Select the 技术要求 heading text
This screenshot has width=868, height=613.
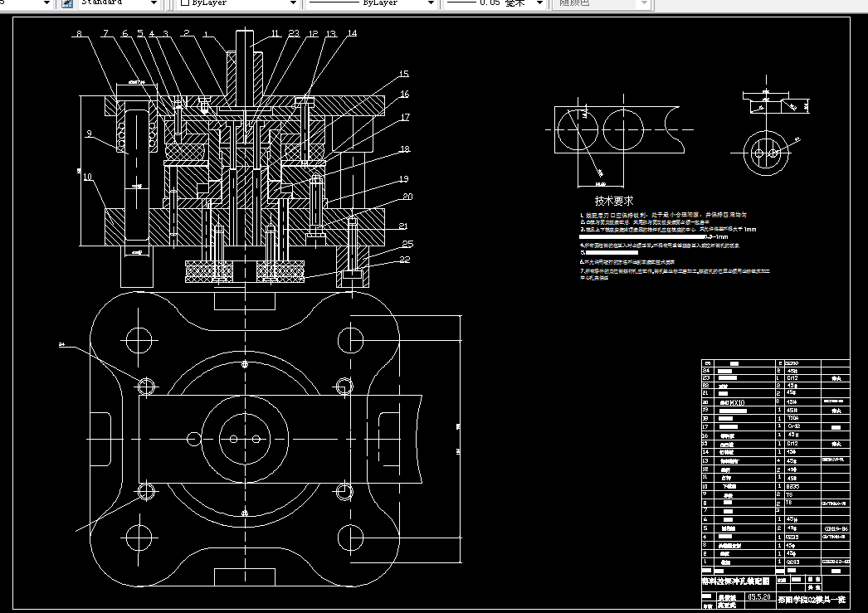[614, 201]
